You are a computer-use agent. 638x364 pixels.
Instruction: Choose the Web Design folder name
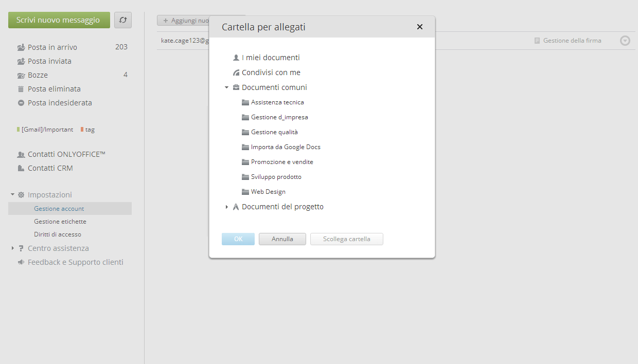[268, 192]
